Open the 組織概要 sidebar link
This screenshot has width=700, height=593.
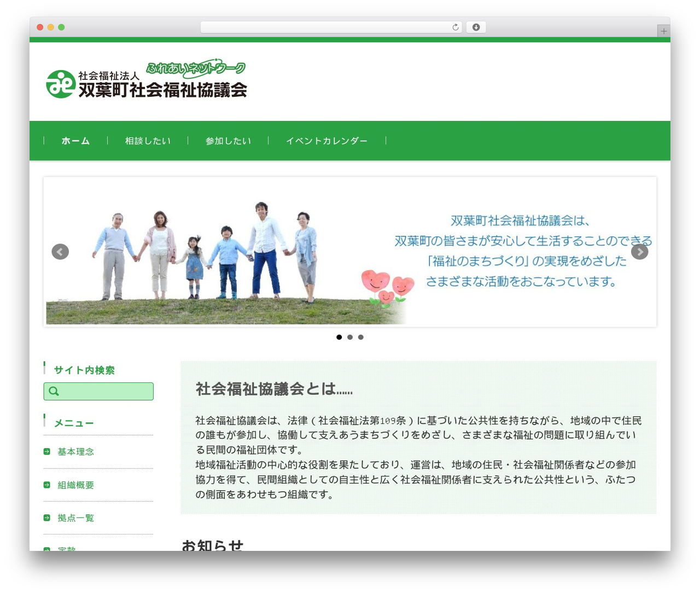pyautogui.click(x=76, y=485)
